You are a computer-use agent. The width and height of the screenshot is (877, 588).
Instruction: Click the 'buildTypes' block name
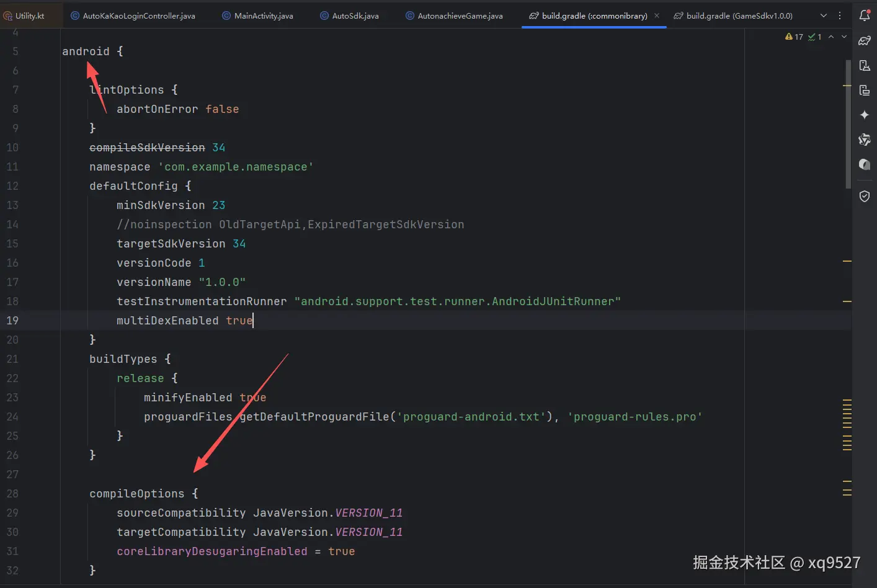click(123, 359)
